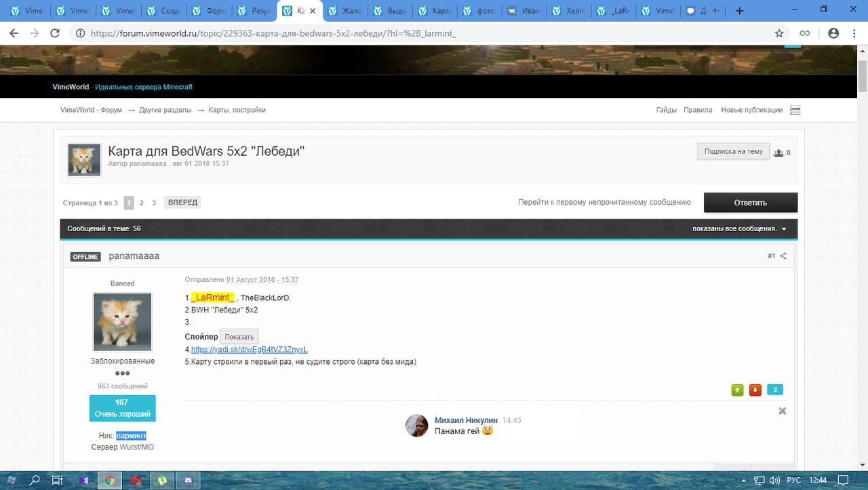The width and height of the screenshot is (868, 490).
Task: Show the spoiler with 'Показать' button
Action: (x=239, y=337)
